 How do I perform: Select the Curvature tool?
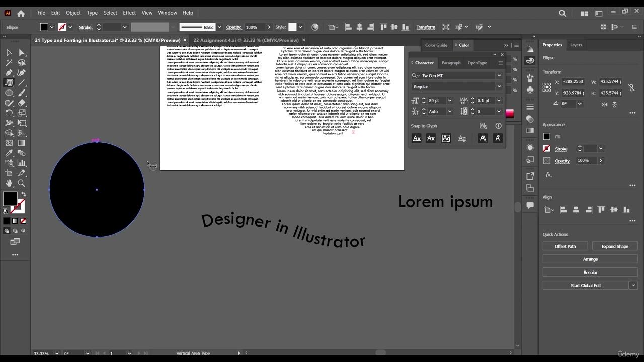[22, 73]
